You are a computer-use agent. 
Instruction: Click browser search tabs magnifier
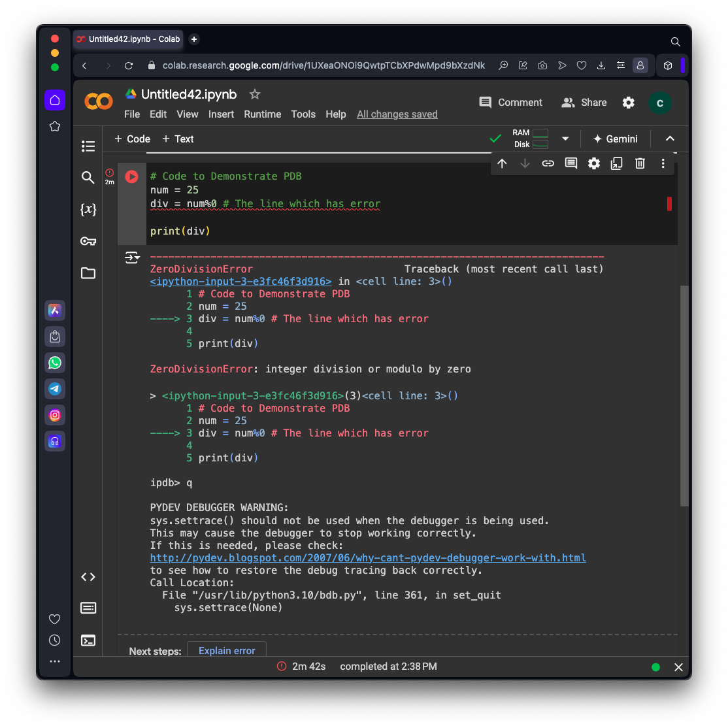tap(675, 42)
